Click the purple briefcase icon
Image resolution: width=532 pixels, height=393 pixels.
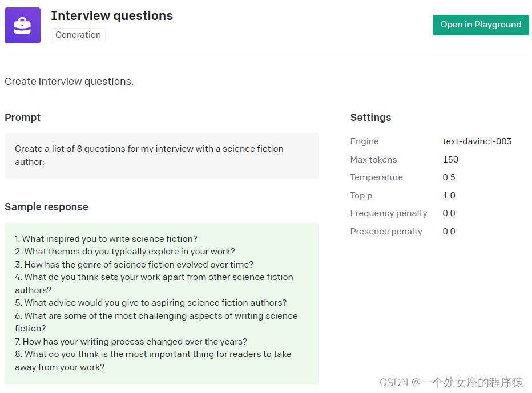tap(22, 26)
